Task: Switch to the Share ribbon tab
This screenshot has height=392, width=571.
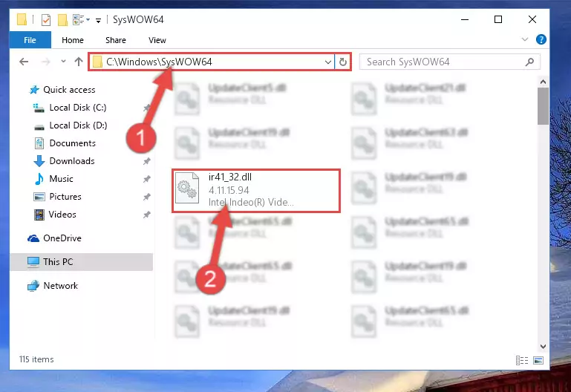Action: pyautogui.click(x=116, y=40)
